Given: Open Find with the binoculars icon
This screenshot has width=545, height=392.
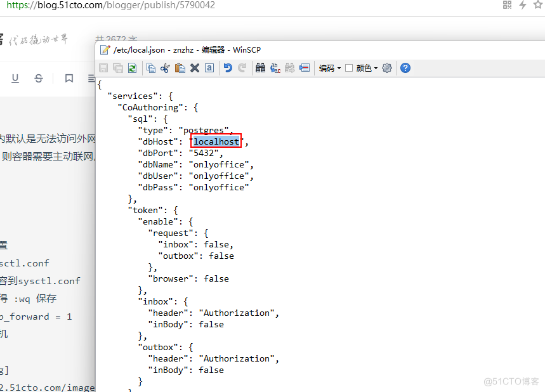Looking at the screenshot, I should click(x=260, y=68).
